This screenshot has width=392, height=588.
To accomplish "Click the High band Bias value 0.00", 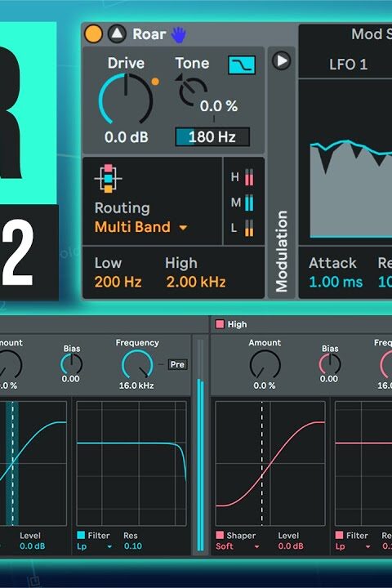I will pyautogui.click(x=329, y=379).
